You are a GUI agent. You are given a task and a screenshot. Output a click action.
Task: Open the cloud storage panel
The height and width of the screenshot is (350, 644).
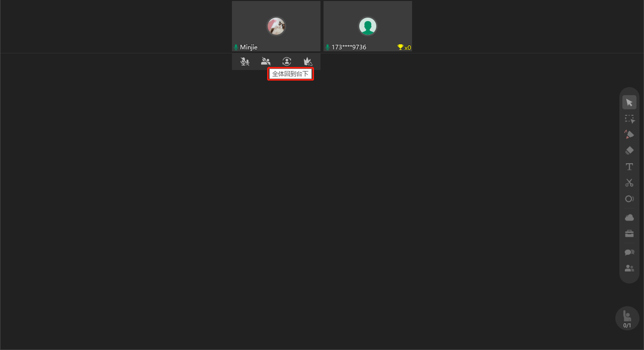629,218
